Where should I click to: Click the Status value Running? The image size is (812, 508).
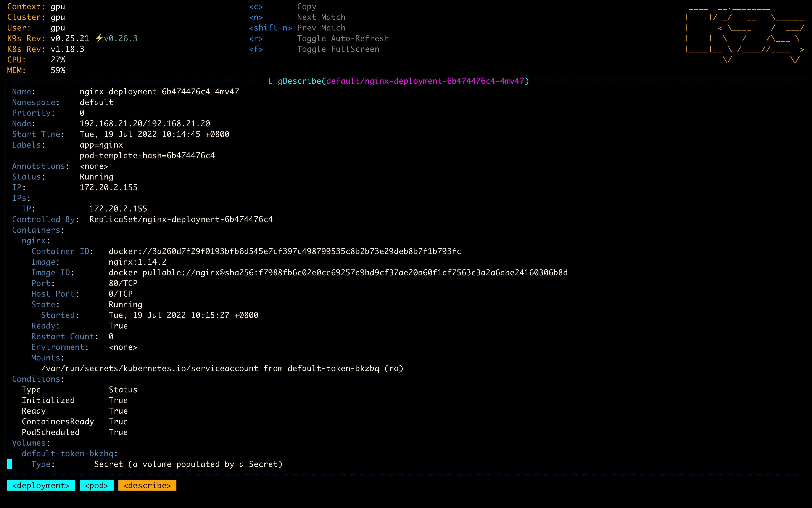coord(97,177)
